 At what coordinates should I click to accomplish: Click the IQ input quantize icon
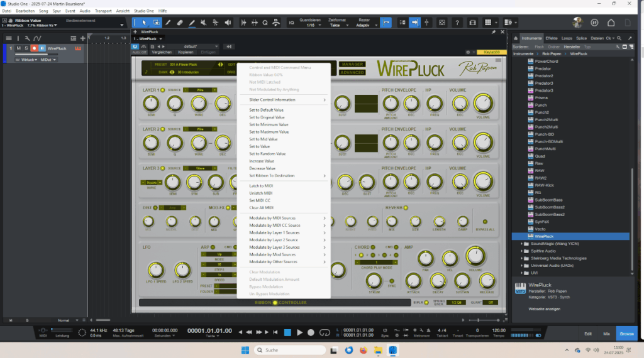click(x=292, y=23)
